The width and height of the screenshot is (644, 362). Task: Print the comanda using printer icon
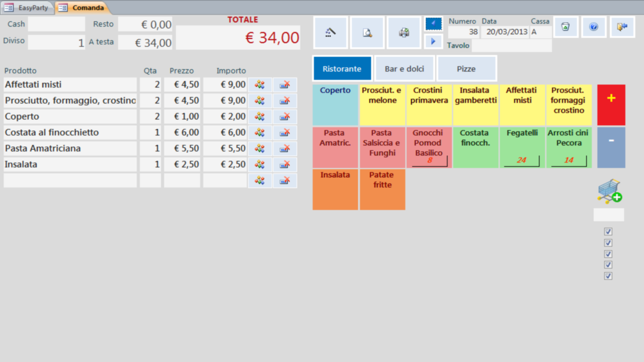pos(404,33)
